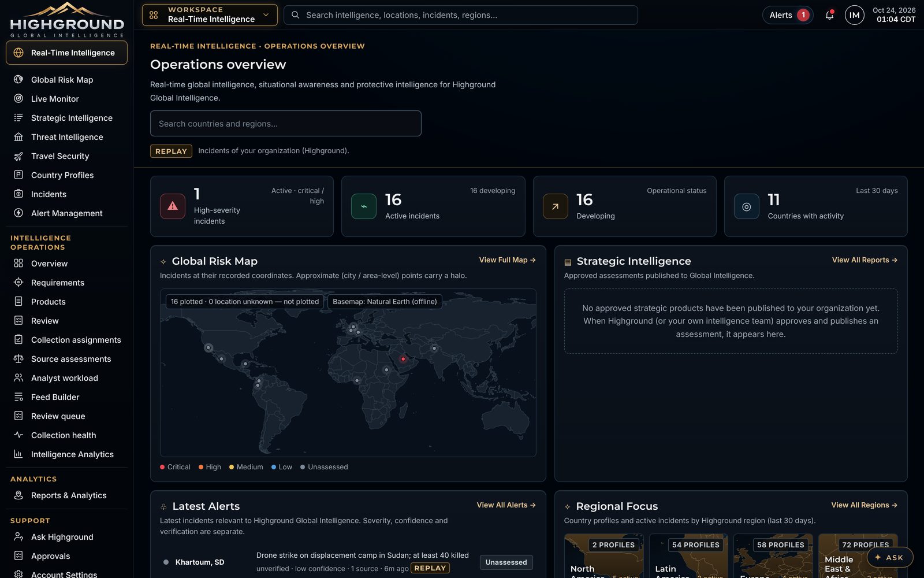Viewport: 924px width, 578px height.
Task: Open the Global Risk Map globe icon
Action: (18, 80)
